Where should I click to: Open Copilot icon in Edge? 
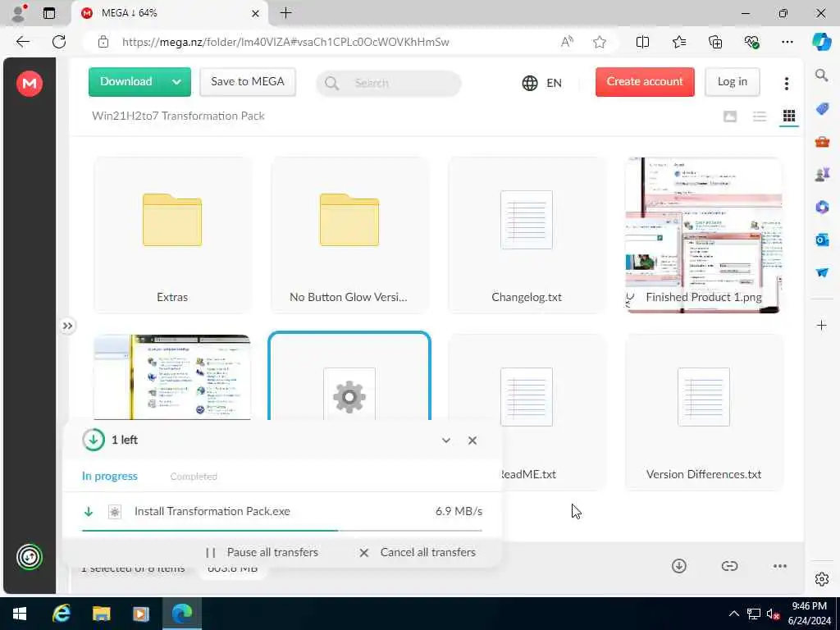click(821, 42)
